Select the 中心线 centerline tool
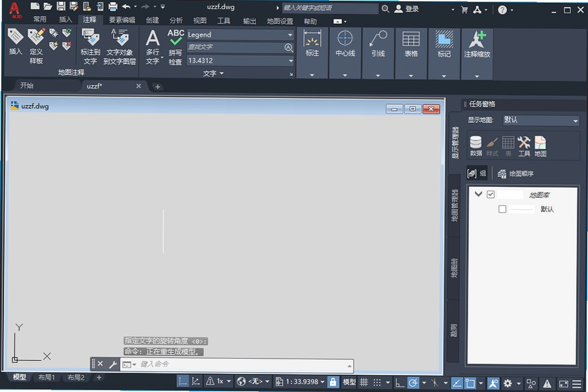 pyautogui.click(x=345, y=43)
